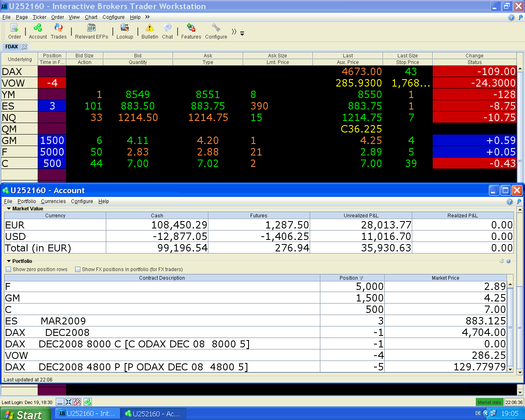The width and height of the screenshot is (525, 420).
Task: Enable Show FX positions in portfolio checkbox
Action: [78, 269]
